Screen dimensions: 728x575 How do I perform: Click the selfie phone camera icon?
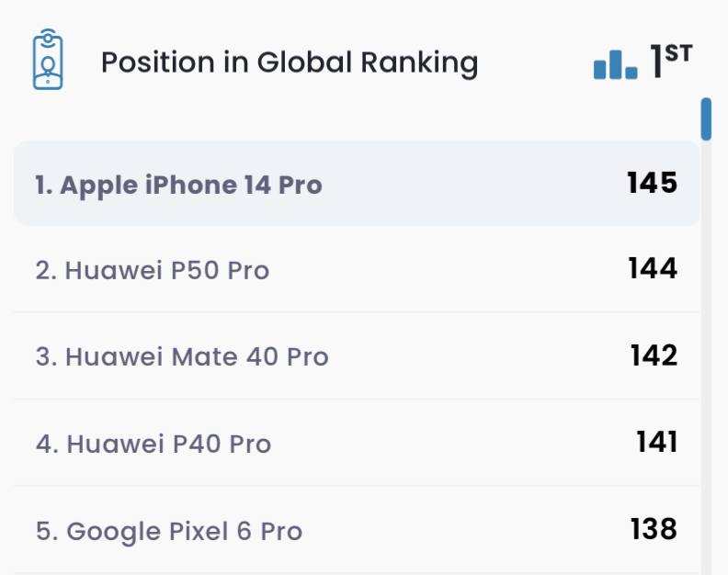[48, 61]
